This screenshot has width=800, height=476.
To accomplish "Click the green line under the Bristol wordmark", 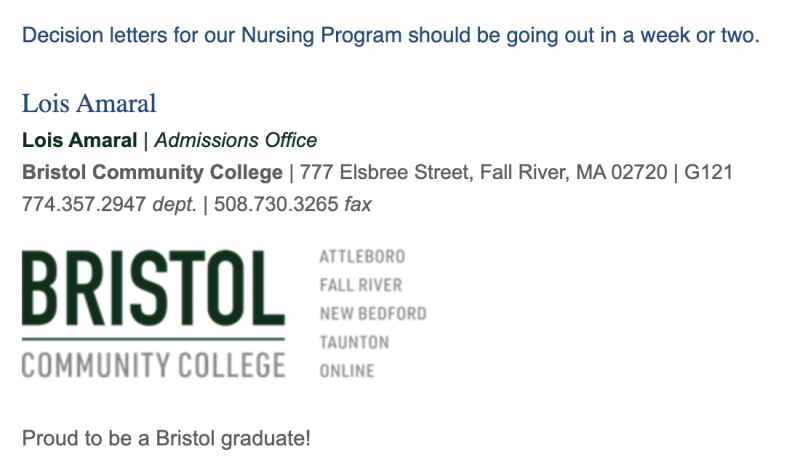I will (x=153, y=340).
